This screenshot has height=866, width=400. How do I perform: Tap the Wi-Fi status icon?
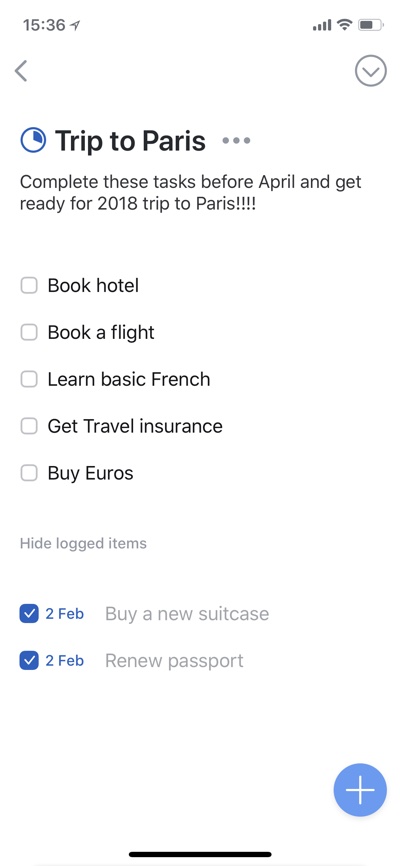(x=345, y=25)
